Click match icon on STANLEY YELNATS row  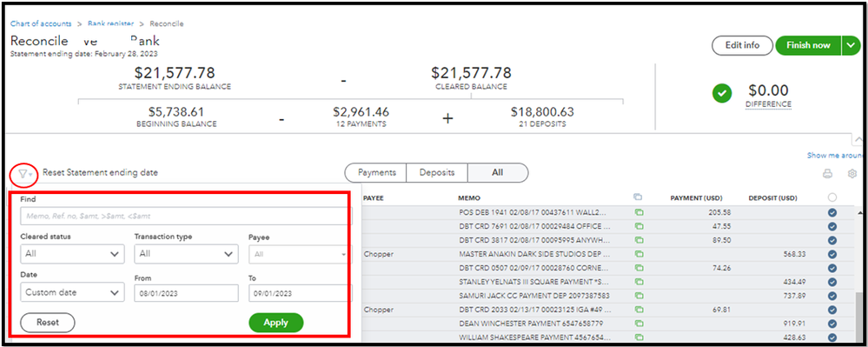(x=639, y=282)
